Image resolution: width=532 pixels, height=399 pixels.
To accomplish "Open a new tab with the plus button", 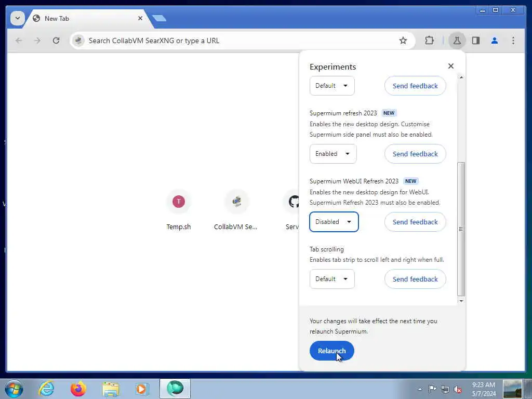I will click(x=159, y=18).
